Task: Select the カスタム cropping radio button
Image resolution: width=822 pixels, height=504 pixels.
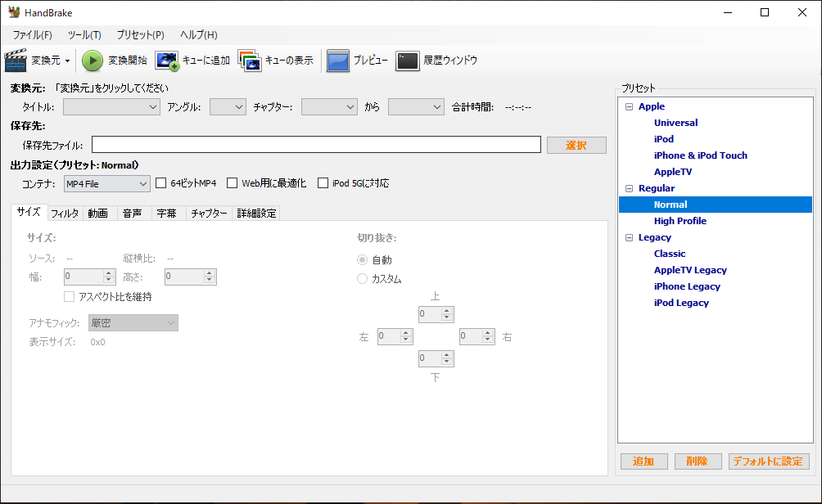Action: [x=362, y=279]
